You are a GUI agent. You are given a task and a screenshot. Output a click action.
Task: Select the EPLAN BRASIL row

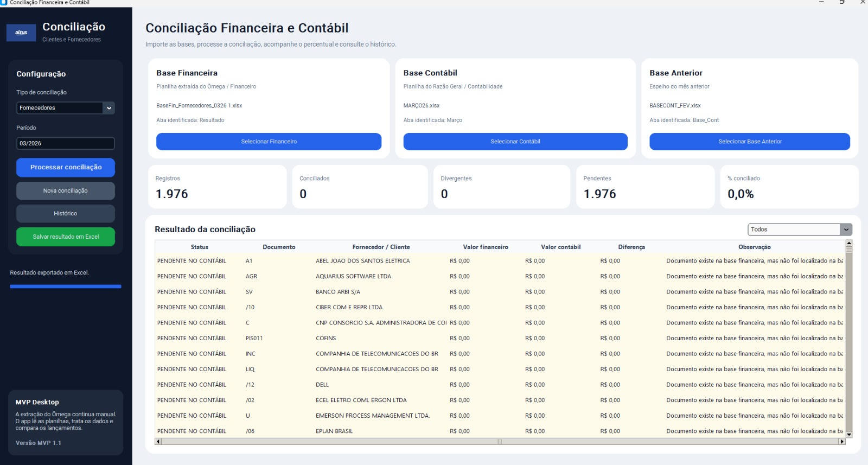click(x=500, y=431)
